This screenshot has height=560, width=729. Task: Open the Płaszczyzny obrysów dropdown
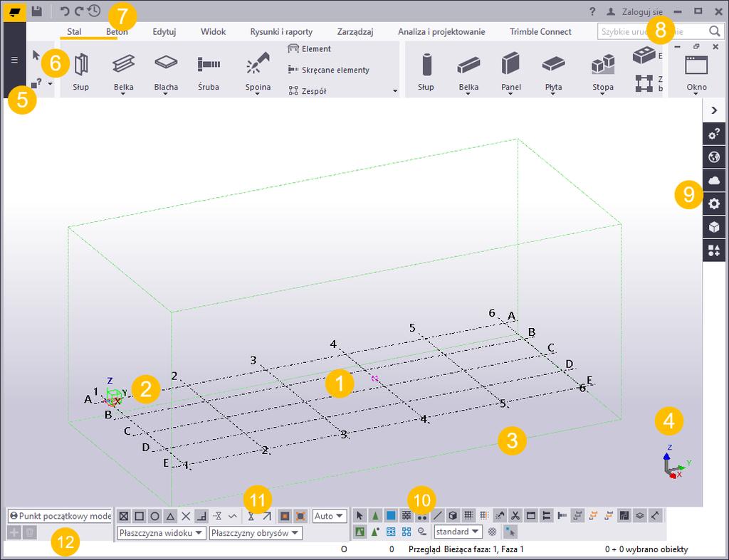[256, 533]
